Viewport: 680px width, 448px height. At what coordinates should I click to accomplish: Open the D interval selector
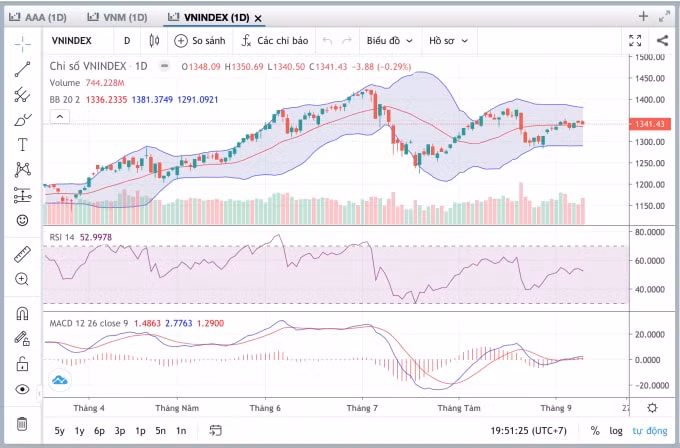point(127,41)
